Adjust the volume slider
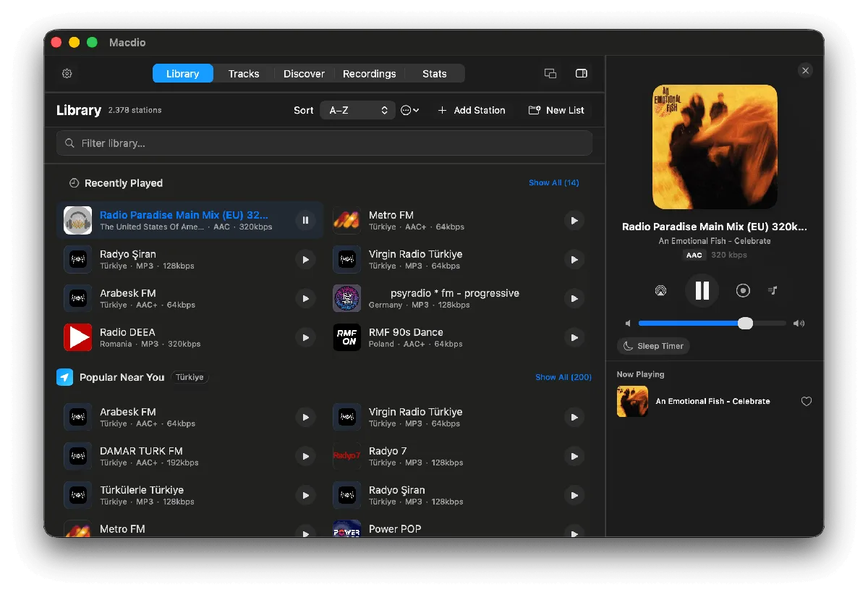Screen dimensions: 868x595 coord(712,324)
